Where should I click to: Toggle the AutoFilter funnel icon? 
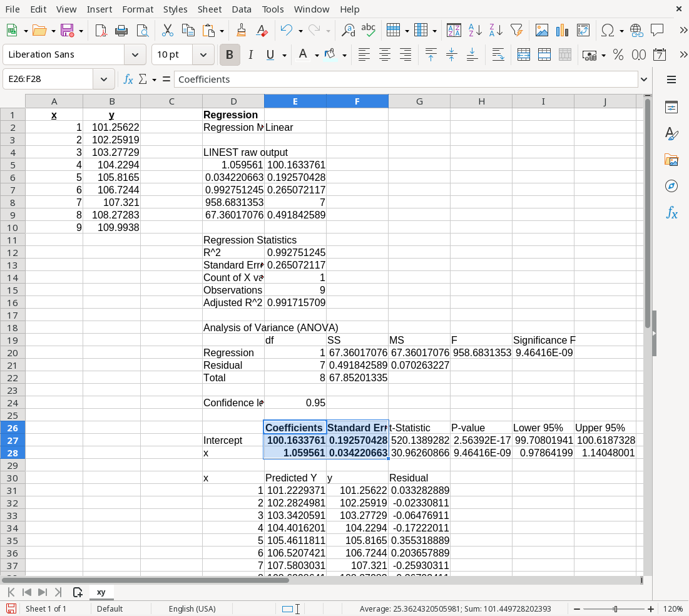pos(517,30)
